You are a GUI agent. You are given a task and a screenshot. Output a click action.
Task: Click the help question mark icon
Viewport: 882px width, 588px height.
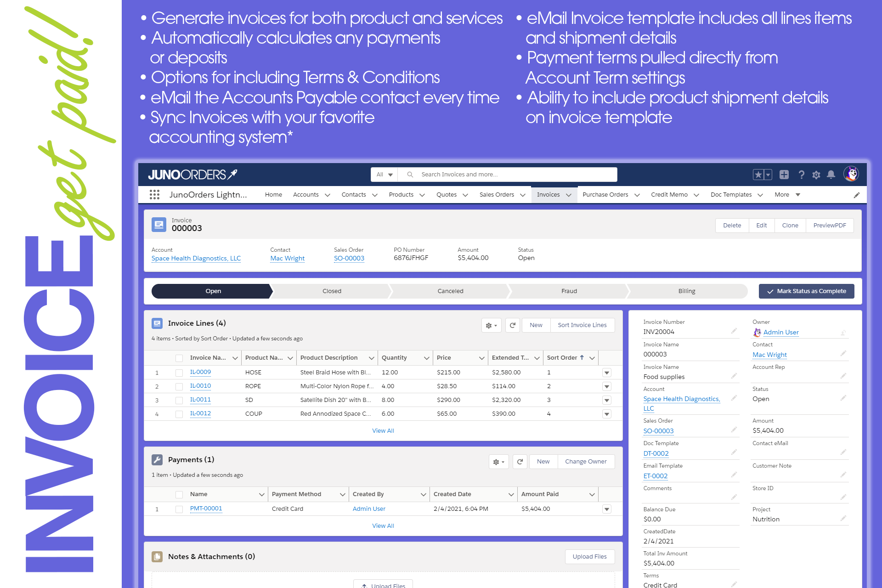[x=801, y=175]
